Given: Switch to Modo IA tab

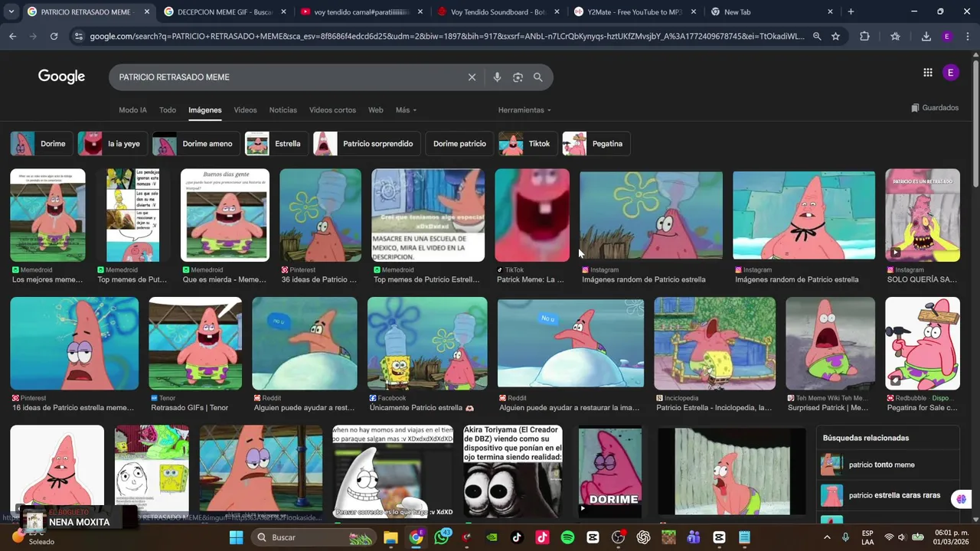Looking at the screenshot, I should tap(132, 110).
